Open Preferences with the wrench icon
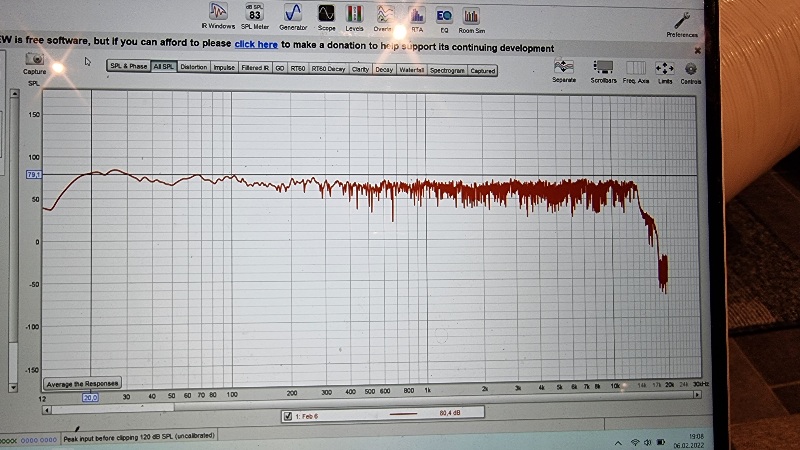 click(x=682, y=20)
